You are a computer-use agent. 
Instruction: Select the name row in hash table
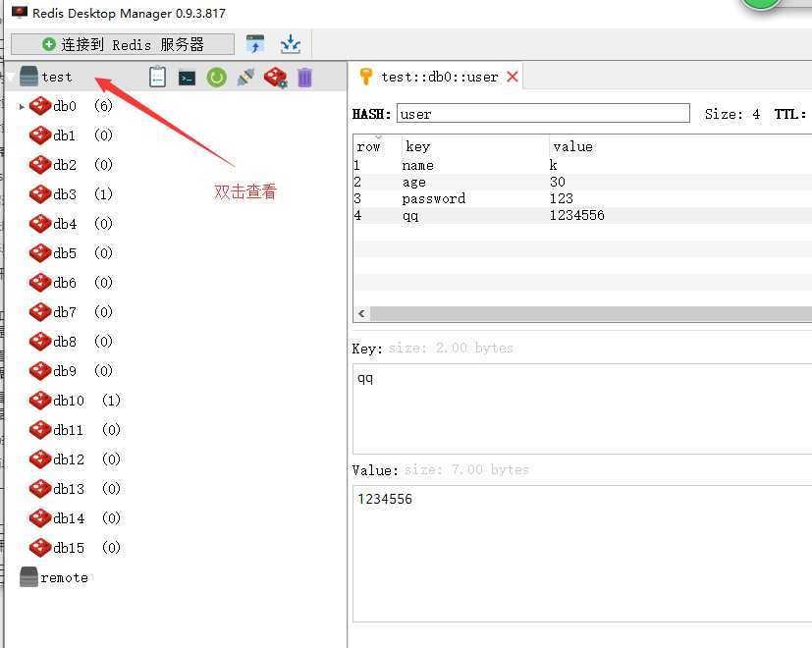(x=582, y=165)
